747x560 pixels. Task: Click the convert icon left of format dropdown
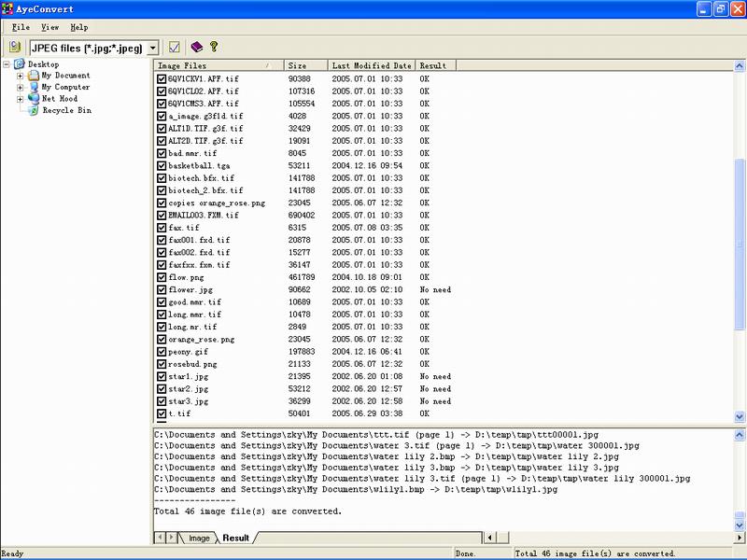click(x=15, y=47)
